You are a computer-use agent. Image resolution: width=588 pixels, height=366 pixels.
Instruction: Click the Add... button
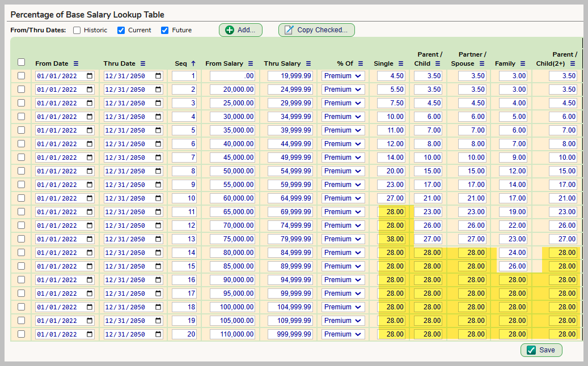pyautogui.click(x=240, y=30)
